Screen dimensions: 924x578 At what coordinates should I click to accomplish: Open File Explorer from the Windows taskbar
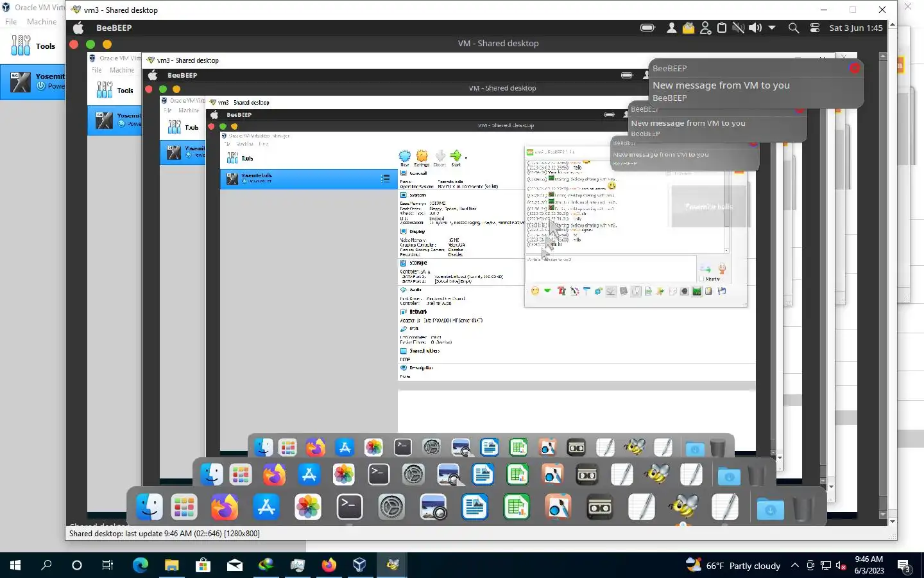click(x=171, y=565)
